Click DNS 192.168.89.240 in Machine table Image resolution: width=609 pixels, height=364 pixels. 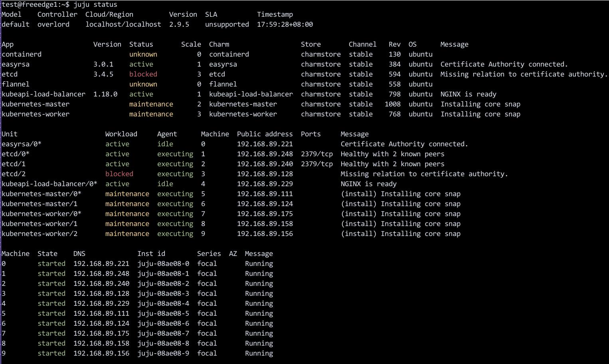[101, 283]
